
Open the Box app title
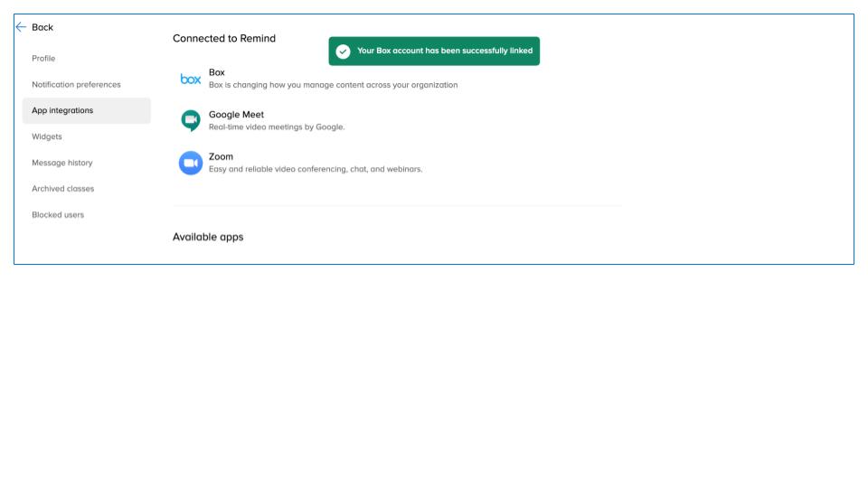click(217, 72)
